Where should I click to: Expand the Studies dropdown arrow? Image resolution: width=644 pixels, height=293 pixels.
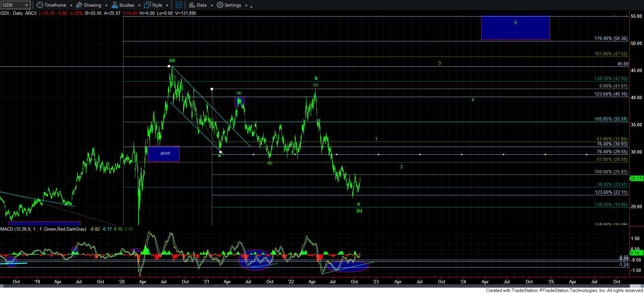139,5
